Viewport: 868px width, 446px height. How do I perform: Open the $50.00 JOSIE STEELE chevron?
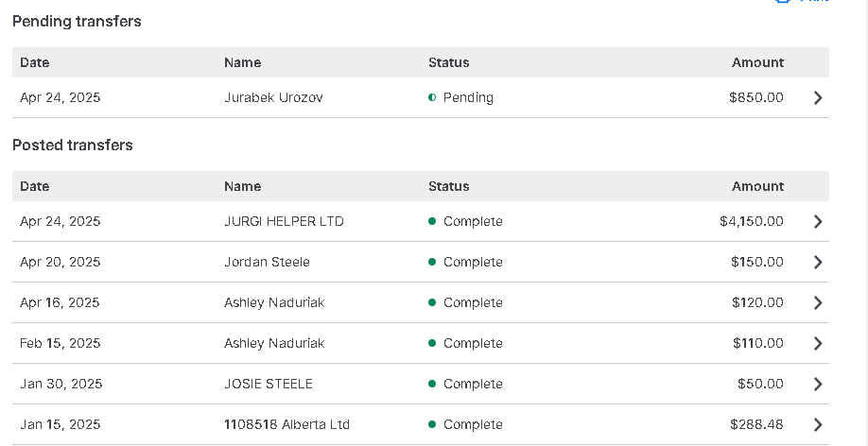pyautogui.click(x=818, y=384)
